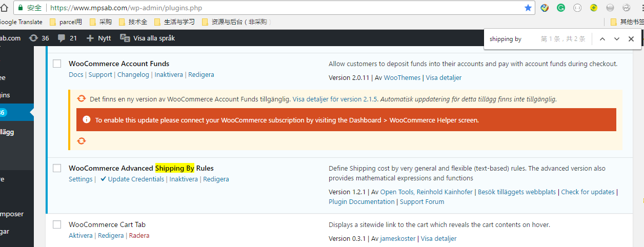The image size is (644, 247).
Task: Open 其他书签 folder
Action: [x=627, y=22]
